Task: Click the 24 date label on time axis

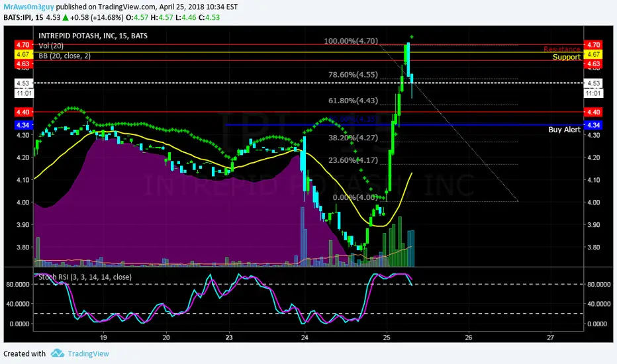Action: 305,338
